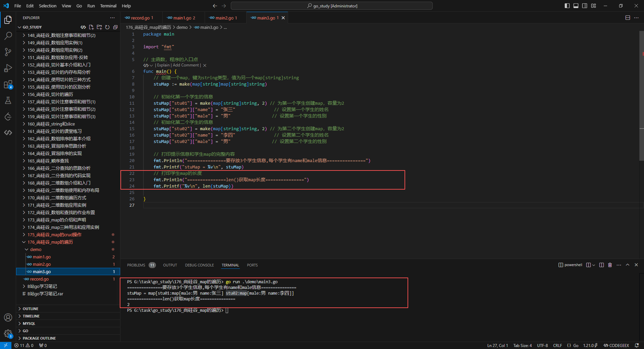The height and width of the screenshot is (349, 644).
Task: Open B站go学习笔记.rar in explorer
Action: (68, 294)
